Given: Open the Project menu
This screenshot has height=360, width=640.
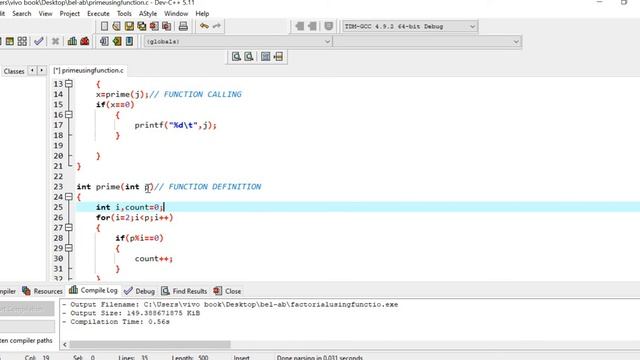Looking at the screenshot, I should (70, 13).
